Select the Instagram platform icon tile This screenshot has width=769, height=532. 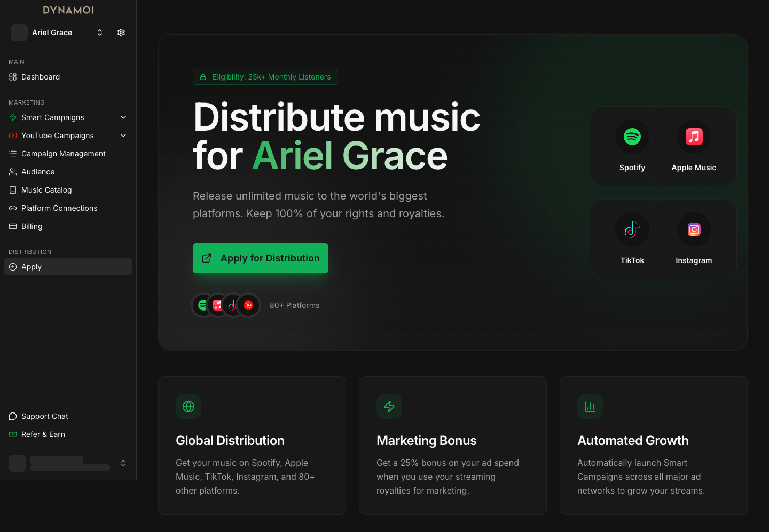pos(694,230)
